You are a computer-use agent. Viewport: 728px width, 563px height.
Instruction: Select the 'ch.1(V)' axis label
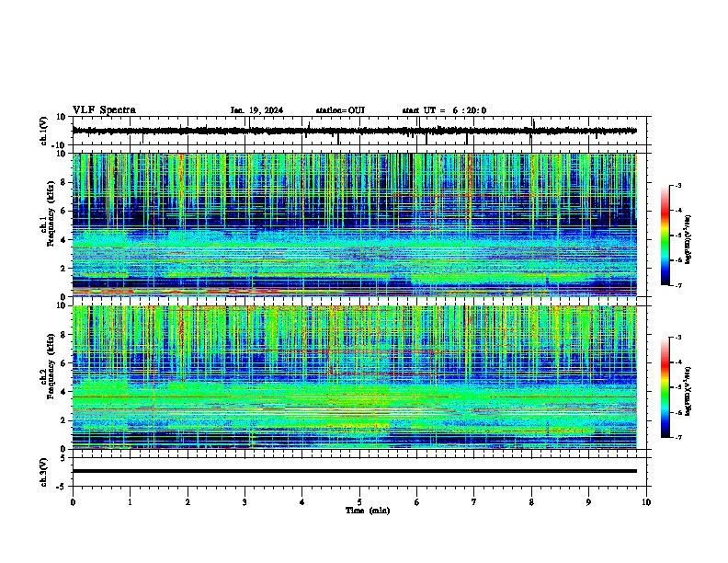coord(44,131)
